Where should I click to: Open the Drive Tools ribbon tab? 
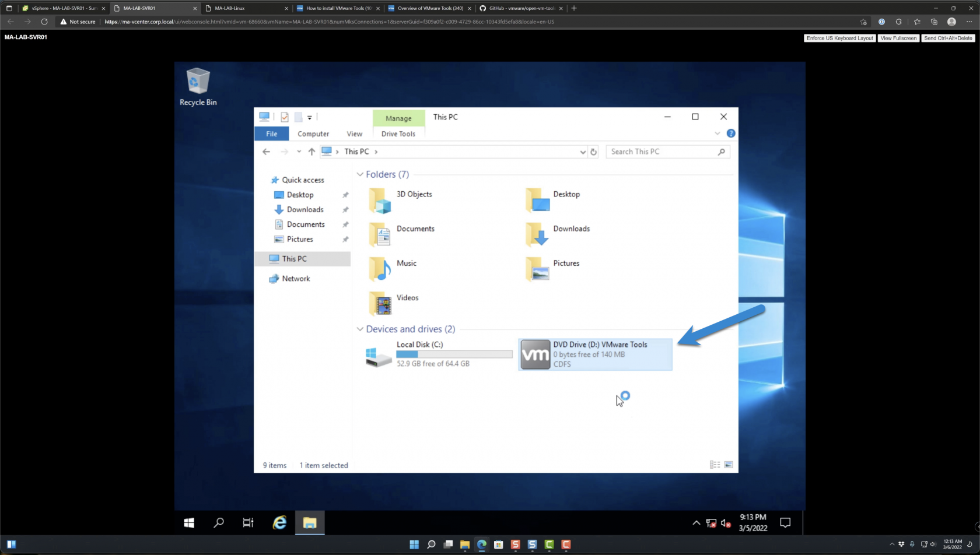tap(398, 134)
